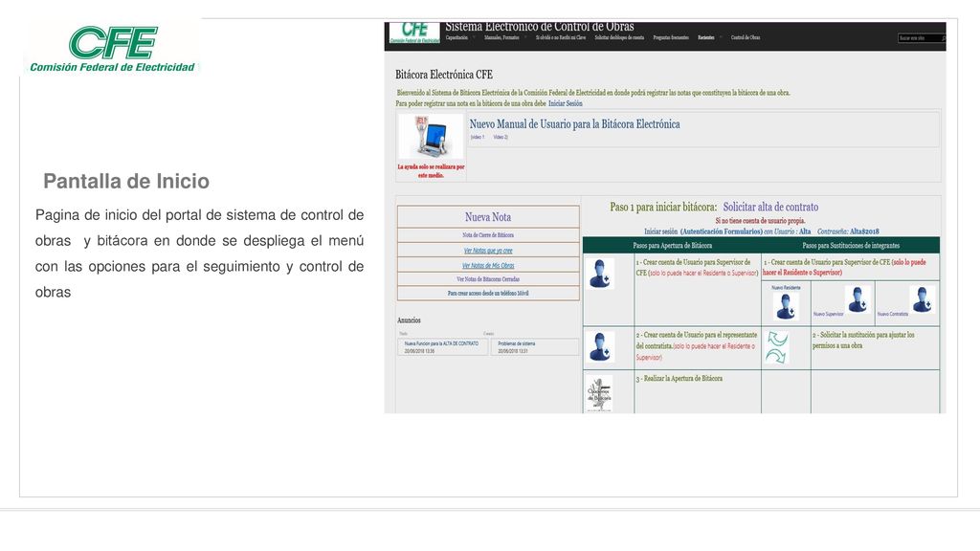Click the text 3 - Realizar la Apertura de Bitácora

coord(679,379)
